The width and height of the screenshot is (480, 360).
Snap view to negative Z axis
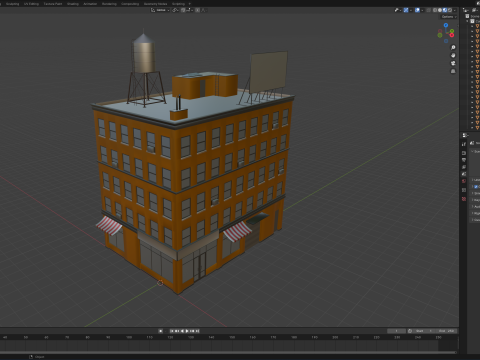446,41
